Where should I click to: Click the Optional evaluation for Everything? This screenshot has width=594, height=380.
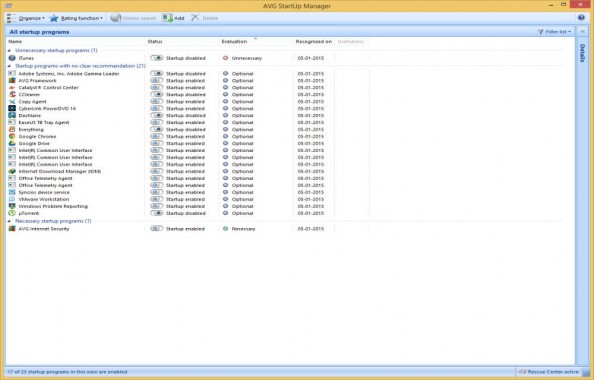[x=242, y=129]
